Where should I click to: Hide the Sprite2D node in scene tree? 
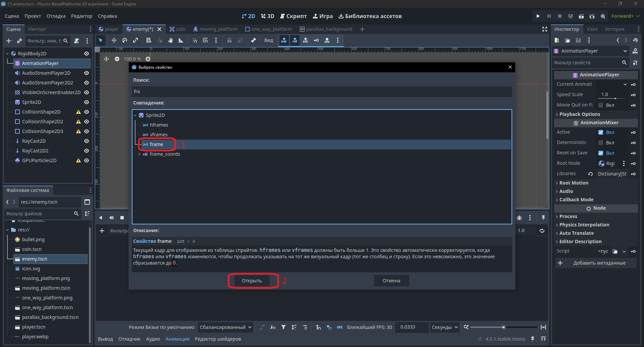tap(87, 102)
